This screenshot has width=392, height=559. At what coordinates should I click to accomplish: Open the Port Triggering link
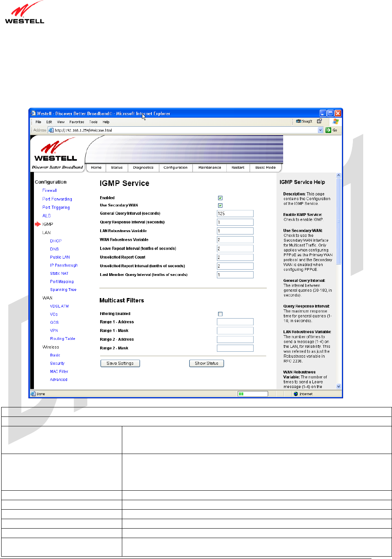(56, 207)
